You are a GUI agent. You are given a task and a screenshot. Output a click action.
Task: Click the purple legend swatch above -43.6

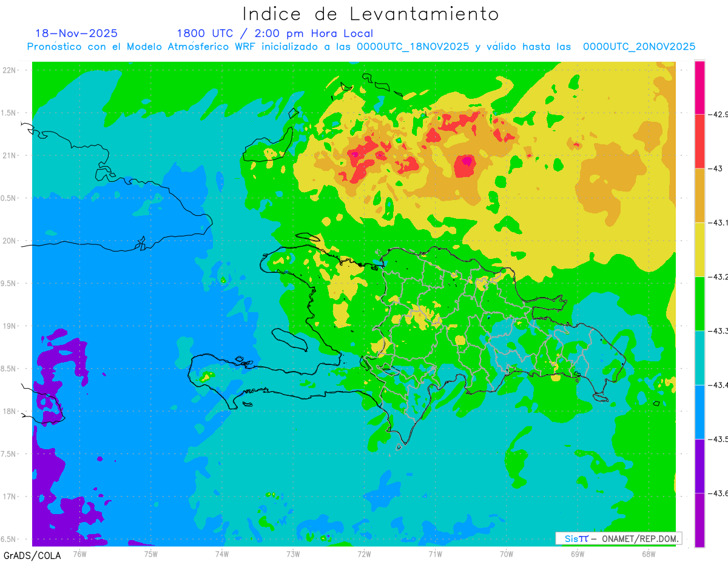click(699, 466)
